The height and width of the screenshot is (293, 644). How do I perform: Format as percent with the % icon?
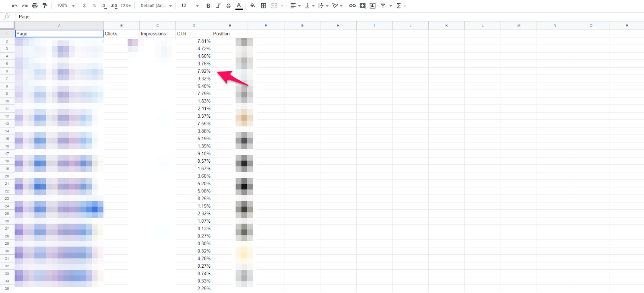click(x=94, y=6)
